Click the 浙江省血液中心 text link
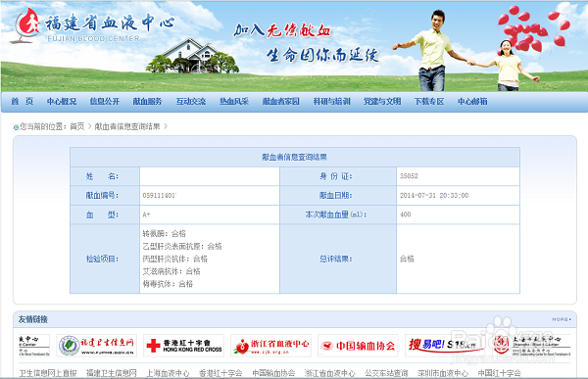Screen dimensions: 588x379 [x=330, y=373]
